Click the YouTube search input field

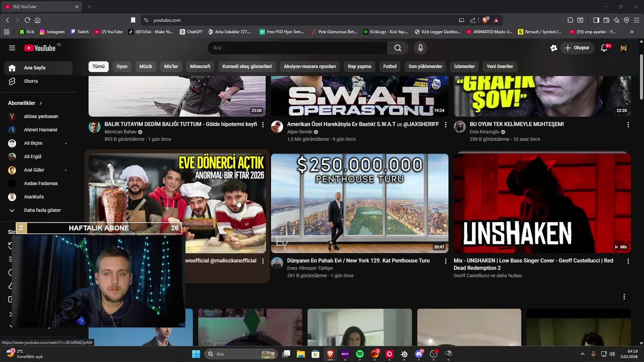pos(297,48)
